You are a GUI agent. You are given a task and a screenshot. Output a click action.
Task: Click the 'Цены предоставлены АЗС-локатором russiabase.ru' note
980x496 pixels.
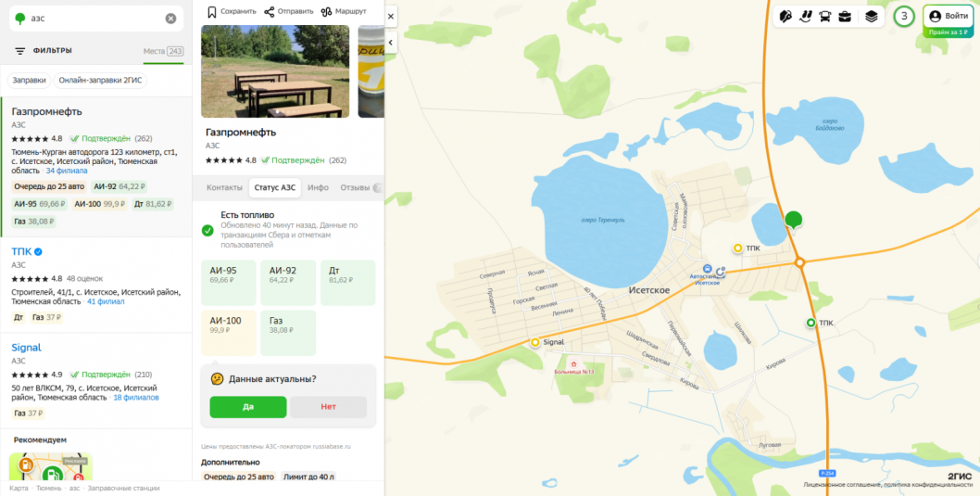click(276, 447)
